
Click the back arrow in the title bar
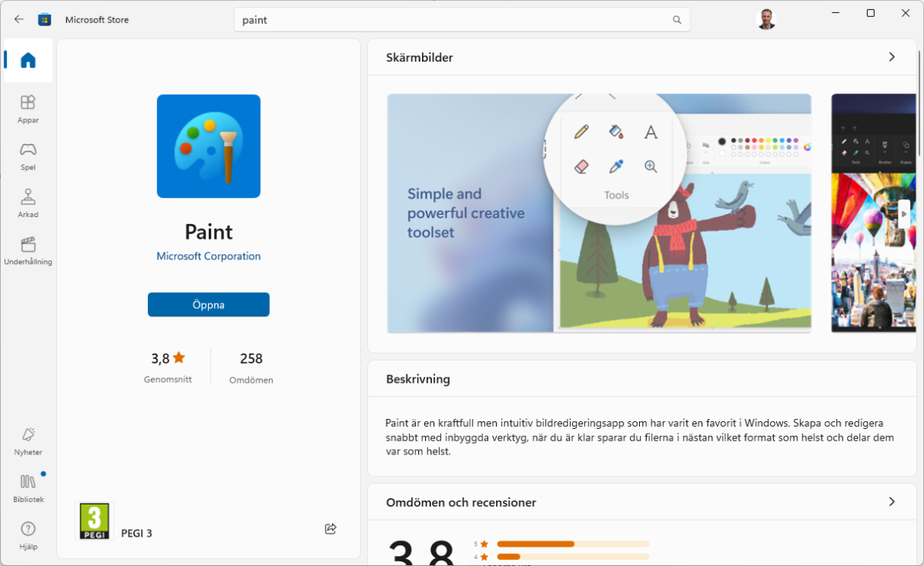pyautogui.click(x=18, y=19)
